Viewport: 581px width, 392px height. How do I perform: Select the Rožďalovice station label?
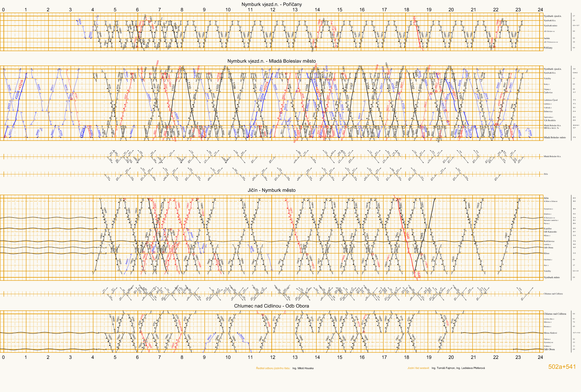point(549,241)
